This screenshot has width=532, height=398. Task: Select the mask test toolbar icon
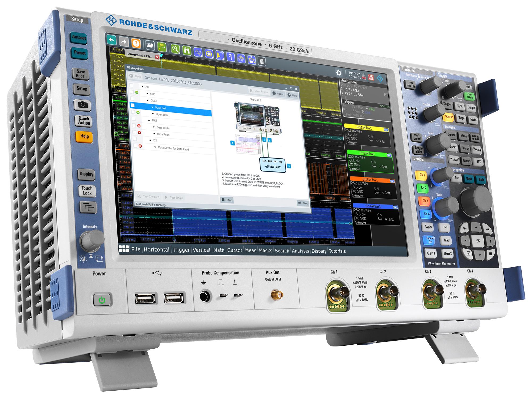209,53
